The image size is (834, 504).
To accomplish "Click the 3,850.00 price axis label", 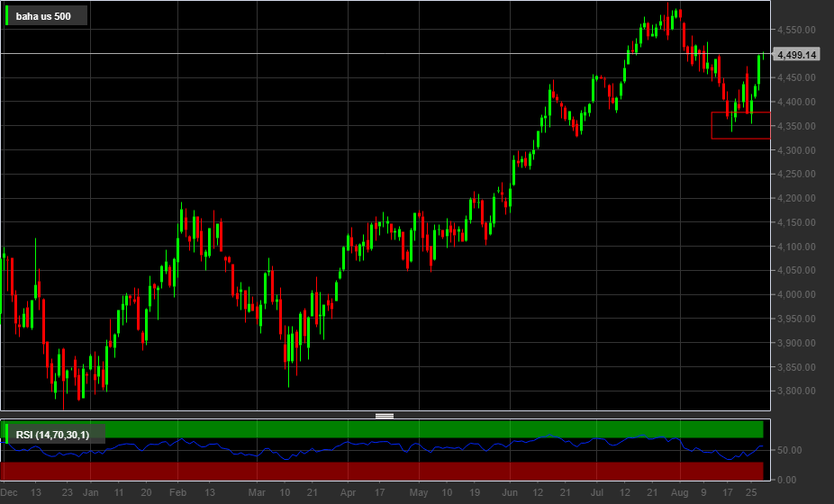I will point(796,367).
